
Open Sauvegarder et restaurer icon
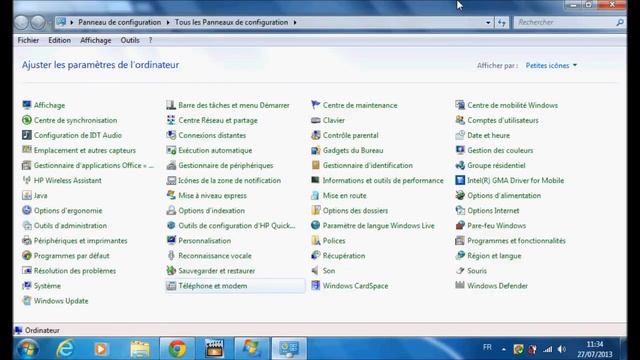(171, 271)
